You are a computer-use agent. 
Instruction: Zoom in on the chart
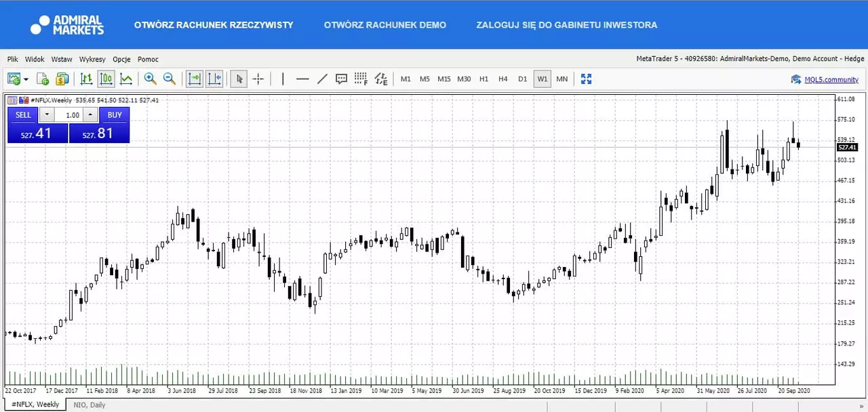[150, 79]
